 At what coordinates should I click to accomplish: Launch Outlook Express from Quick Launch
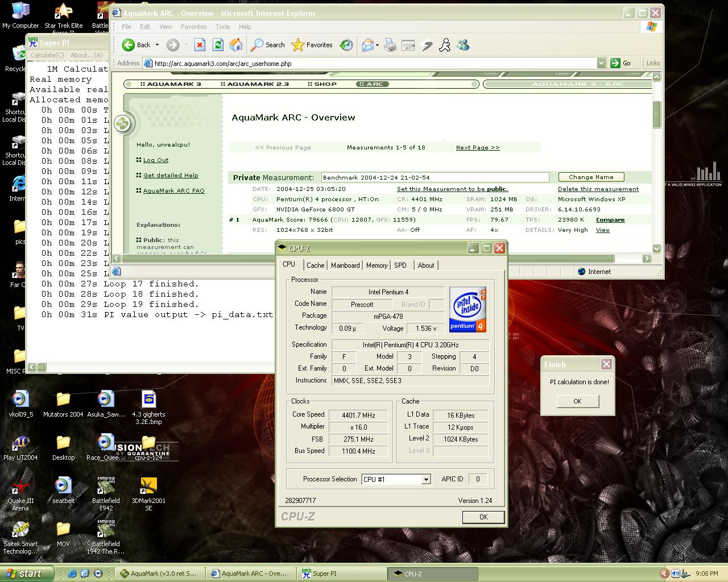click(85, 573)
